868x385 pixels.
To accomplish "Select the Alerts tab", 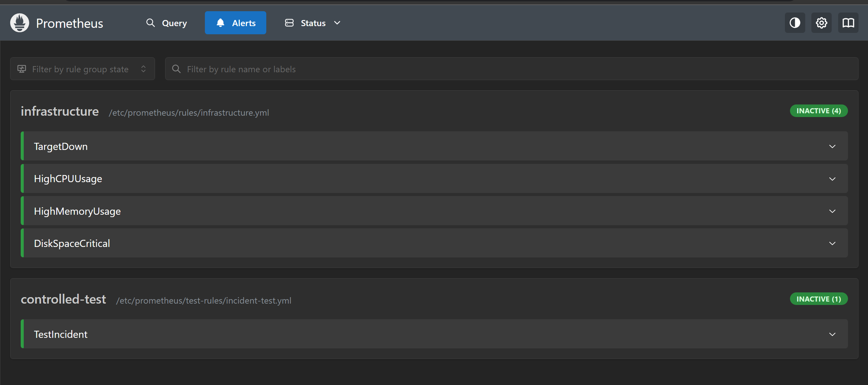I will pyautogui.click(x=235, y=23).
